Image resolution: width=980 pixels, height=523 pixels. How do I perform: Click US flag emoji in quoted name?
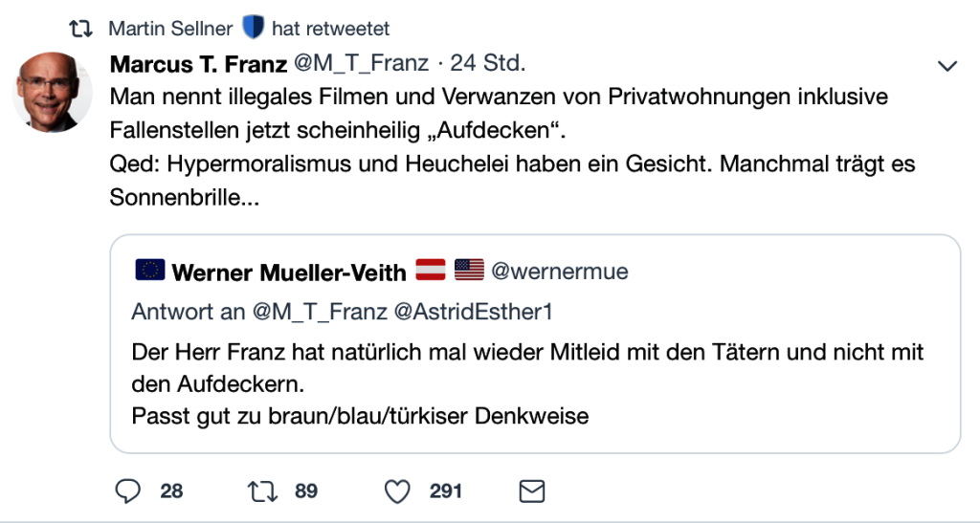pyautogui.click(x=469, y=272)
